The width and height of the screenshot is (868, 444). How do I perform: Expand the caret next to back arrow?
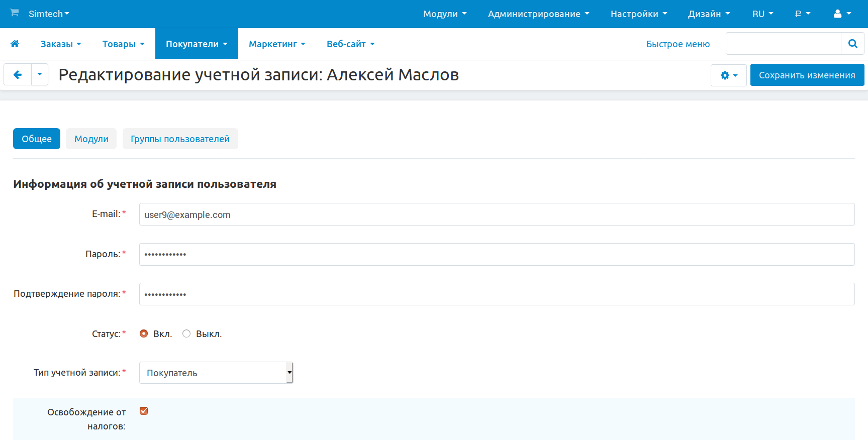point(40,75)
